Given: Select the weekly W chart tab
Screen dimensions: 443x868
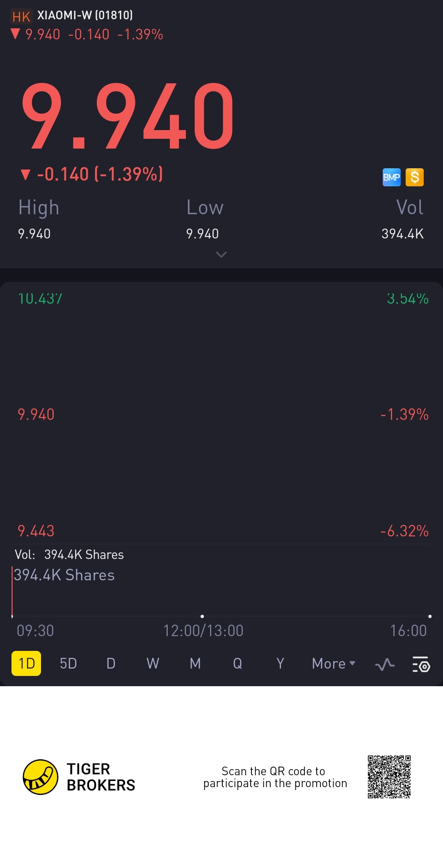Looking at the screenshot, I should [153, 664].
